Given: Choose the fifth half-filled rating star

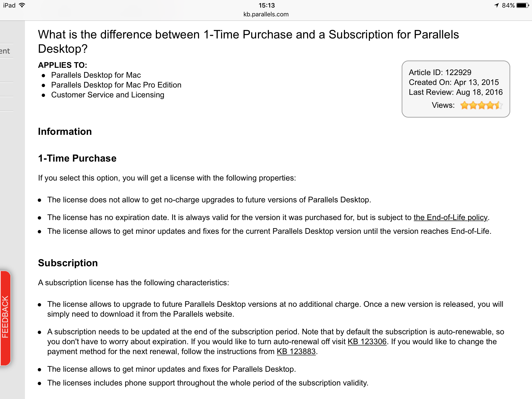Looking at the screenshot, I should click(x=498, y=105).
